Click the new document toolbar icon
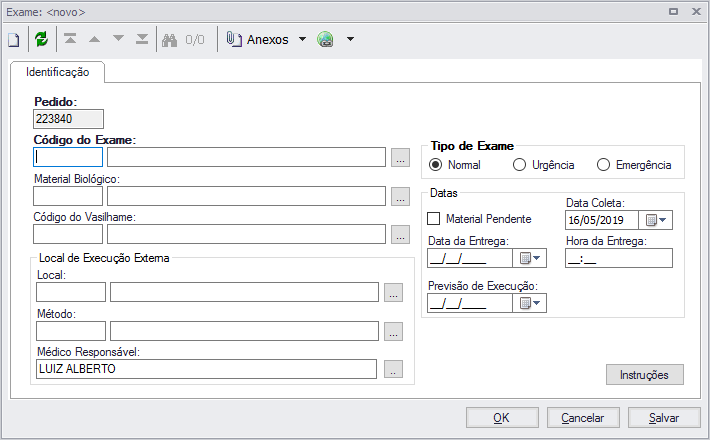 (x=14, y=40)
